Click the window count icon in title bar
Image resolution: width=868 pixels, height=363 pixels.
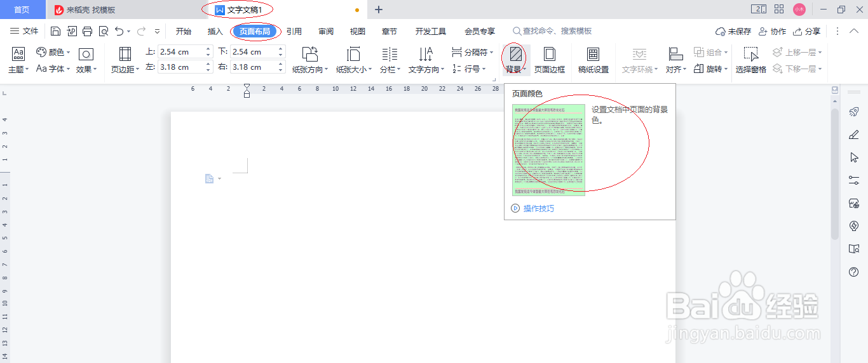click(x=759, y=9)
